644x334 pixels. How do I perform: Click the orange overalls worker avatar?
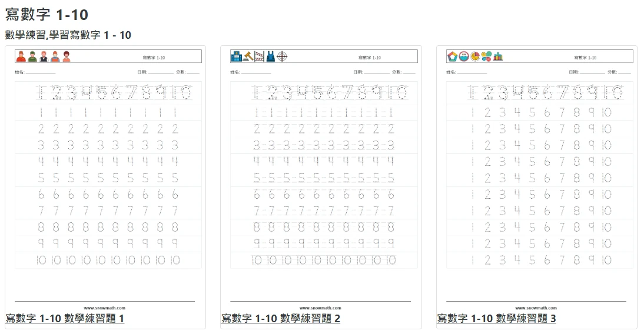[55, 56]
